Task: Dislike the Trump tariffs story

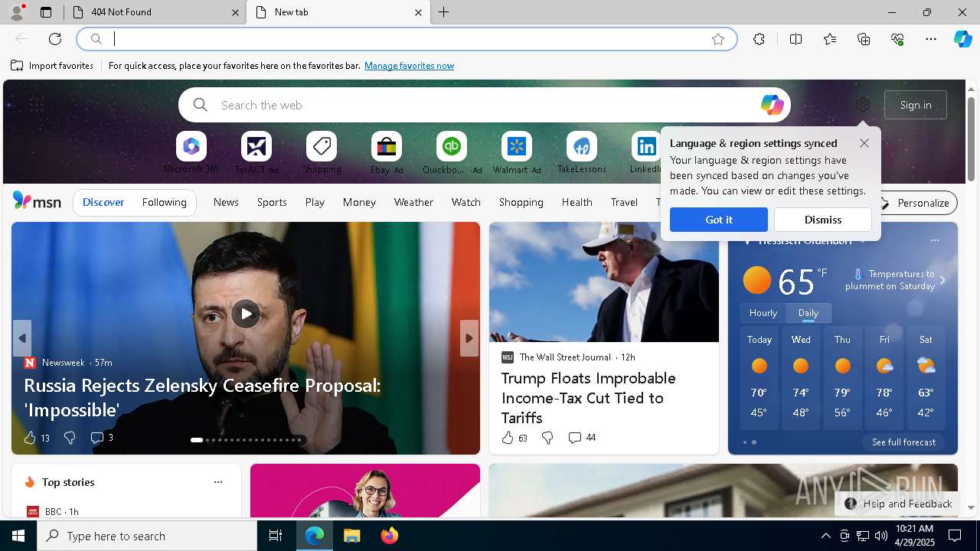Action: (547, 438)
